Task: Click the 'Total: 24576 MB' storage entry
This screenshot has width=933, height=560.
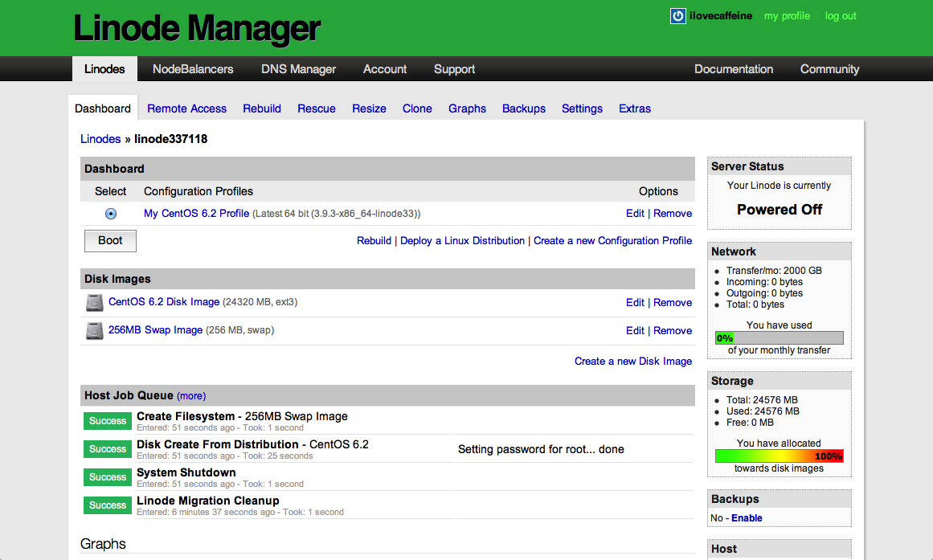Action: click(762, 400)
